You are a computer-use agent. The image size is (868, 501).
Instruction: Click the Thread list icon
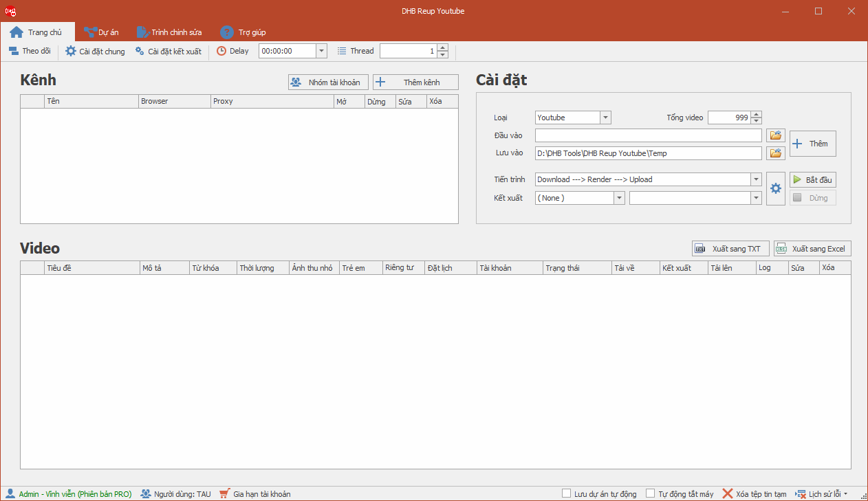click(x=342, y=51)
